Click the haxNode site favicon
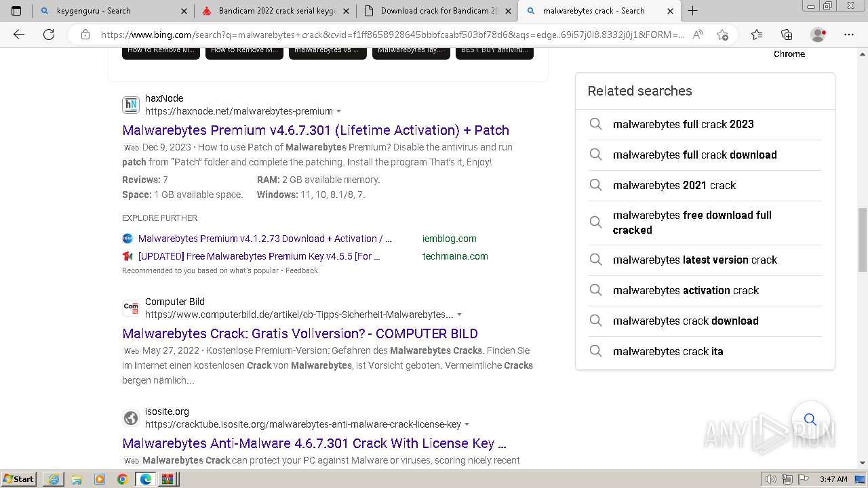This screenshot has height=488, width=868. tap(131, 105)
